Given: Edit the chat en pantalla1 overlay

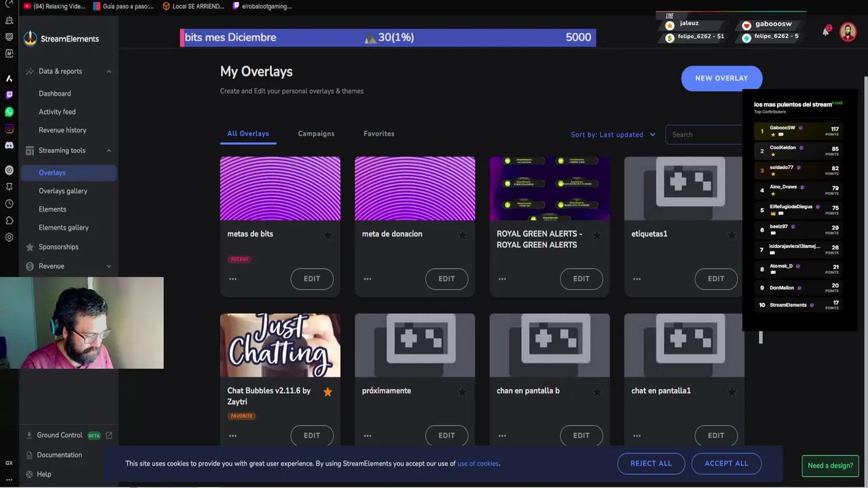Looking at the screenshot, I should tap(716, 436).
